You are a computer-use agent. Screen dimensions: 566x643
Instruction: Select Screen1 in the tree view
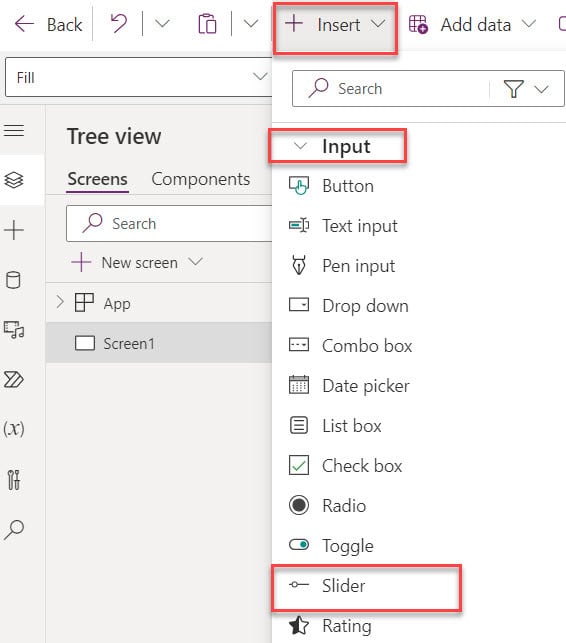[159, 343]
